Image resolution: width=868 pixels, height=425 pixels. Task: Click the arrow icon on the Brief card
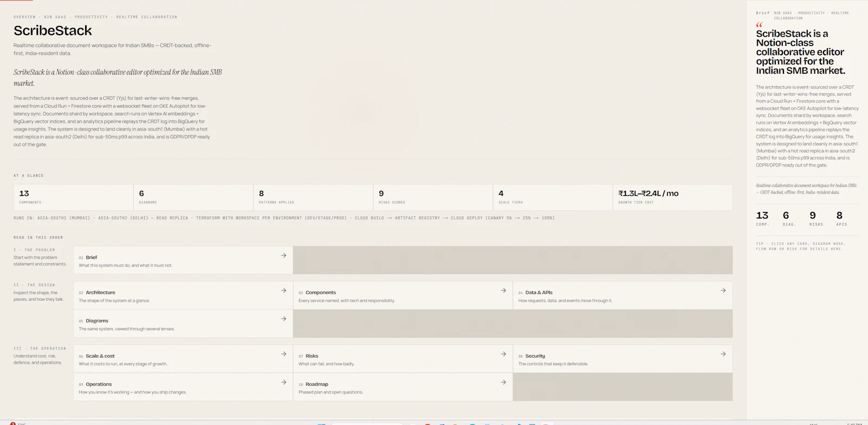tap(283, 255)
